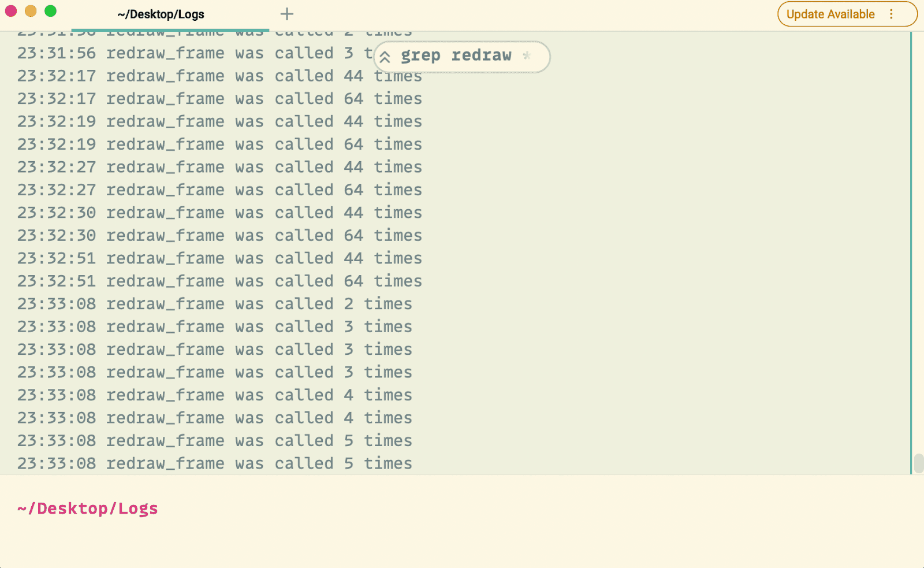The height and width of the screenshot is (568, 924).
Task: Minimize the window with the yellow button
Action: click(x=31, y=11)
